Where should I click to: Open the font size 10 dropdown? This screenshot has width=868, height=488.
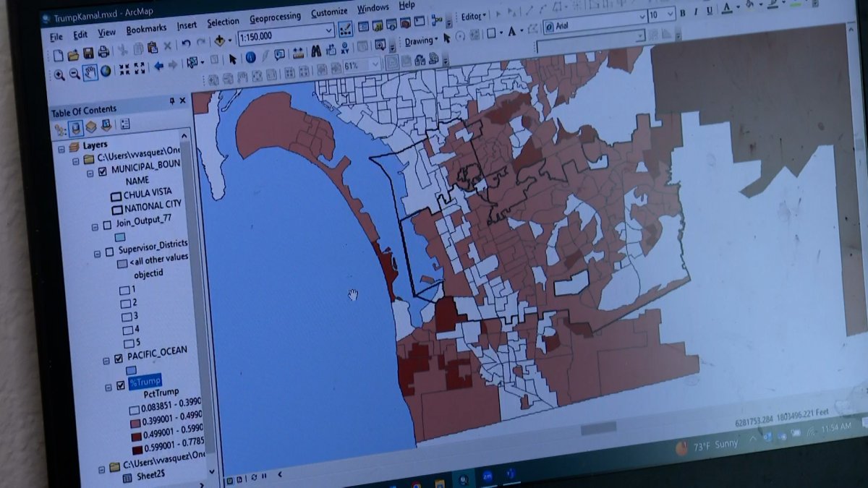pos(670,14)
